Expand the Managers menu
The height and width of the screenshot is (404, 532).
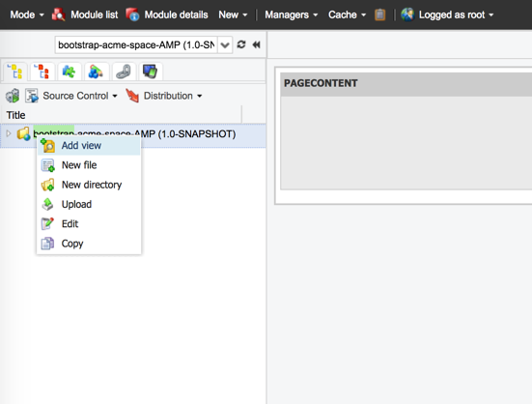click(x=292, y=14)
